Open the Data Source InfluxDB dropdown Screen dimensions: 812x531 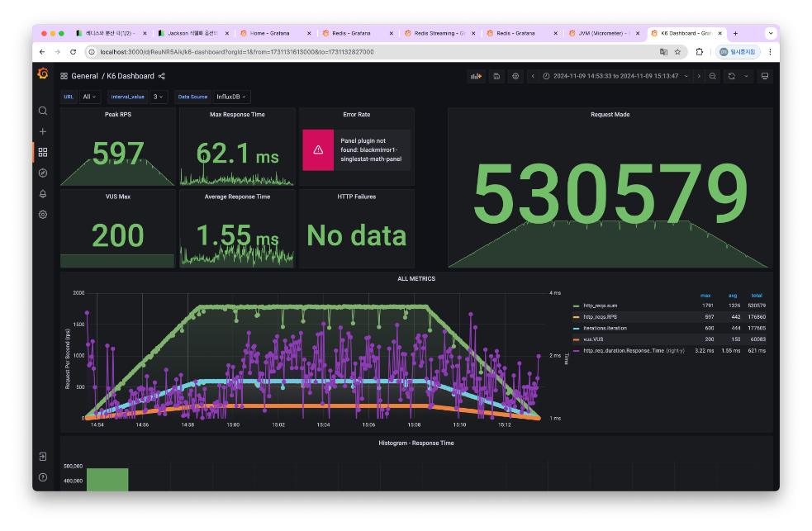pyautogui.click(x=231, y=97)
